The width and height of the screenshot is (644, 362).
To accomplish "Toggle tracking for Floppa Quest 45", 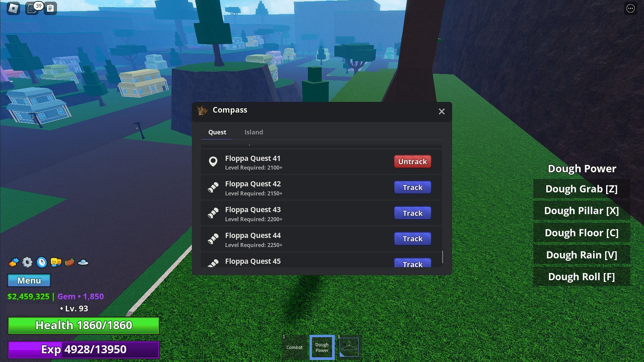I will 412,263.
